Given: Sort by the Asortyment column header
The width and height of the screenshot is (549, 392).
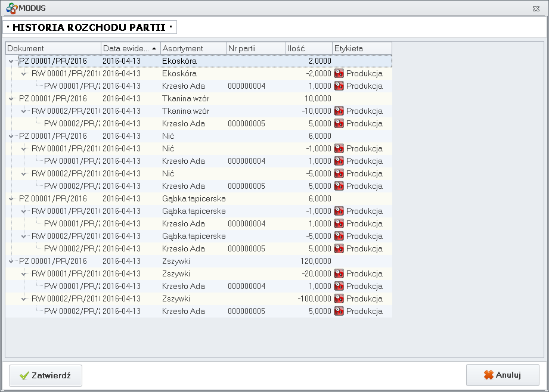Looking at the screenshot, I should [x=193, y=48].
